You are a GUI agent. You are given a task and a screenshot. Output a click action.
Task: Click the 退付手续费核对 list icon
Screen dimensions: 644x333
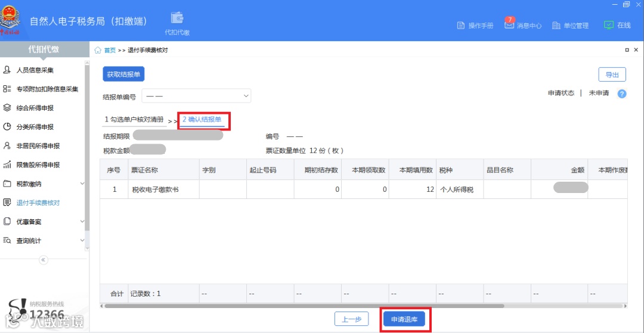tap(7, 203)
